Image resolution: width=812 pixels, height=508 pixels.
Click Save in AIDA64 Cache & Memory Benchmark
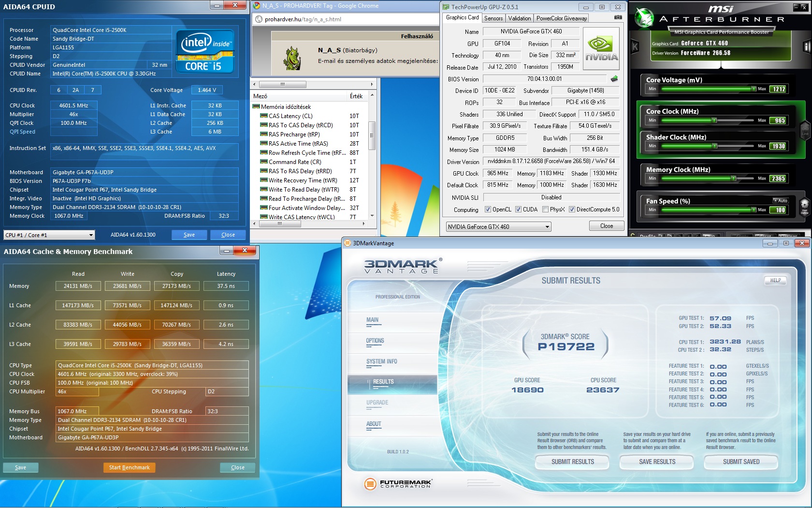pos(21,467)
